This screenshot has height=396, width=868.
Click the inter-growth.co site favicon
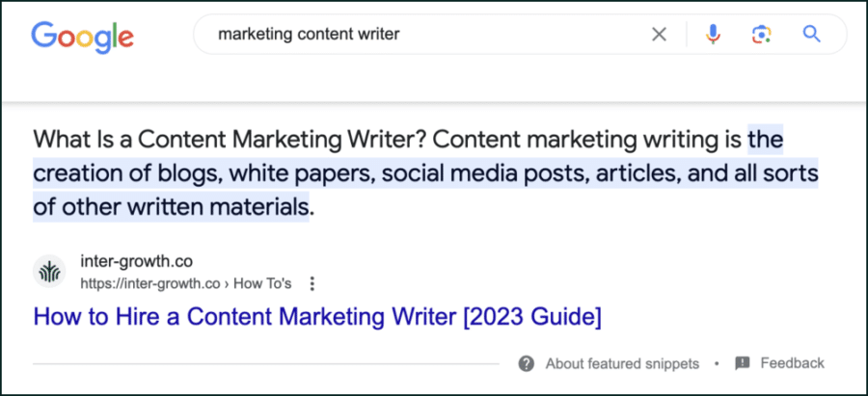click(49, 272)
